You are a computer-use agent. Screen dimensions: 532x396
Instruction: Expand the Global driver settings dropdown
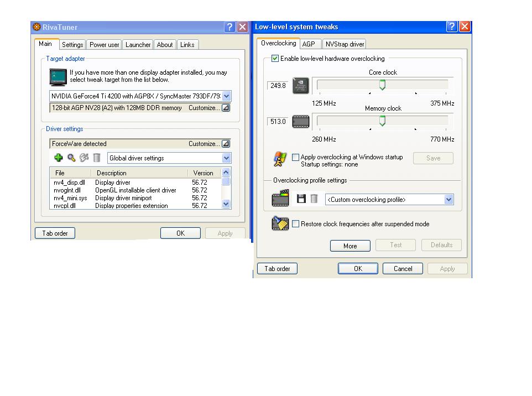click(x=226, y=158)
